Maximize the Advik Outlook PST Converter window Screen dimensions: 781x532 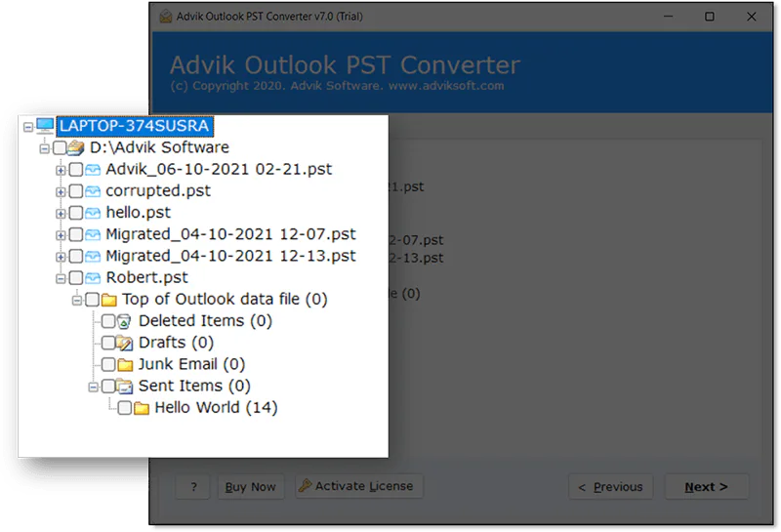[710, 17]
